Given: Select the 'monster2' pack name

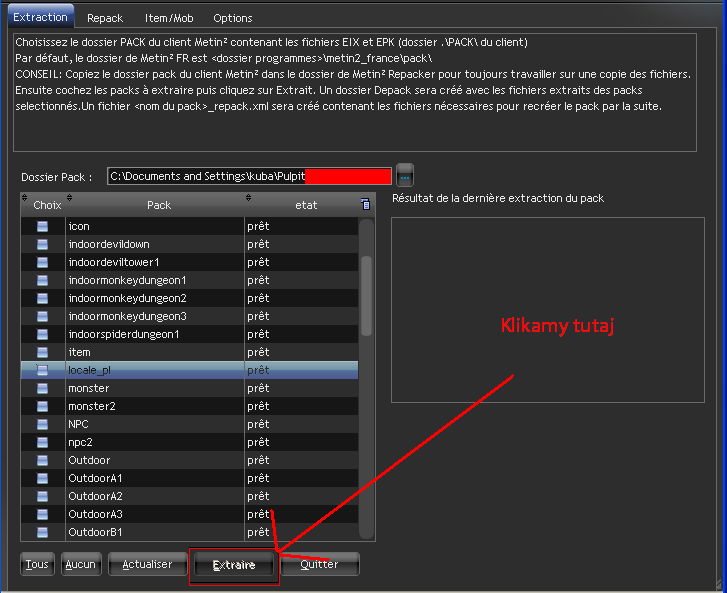Looking at the screenshot, I should (92, 406).
